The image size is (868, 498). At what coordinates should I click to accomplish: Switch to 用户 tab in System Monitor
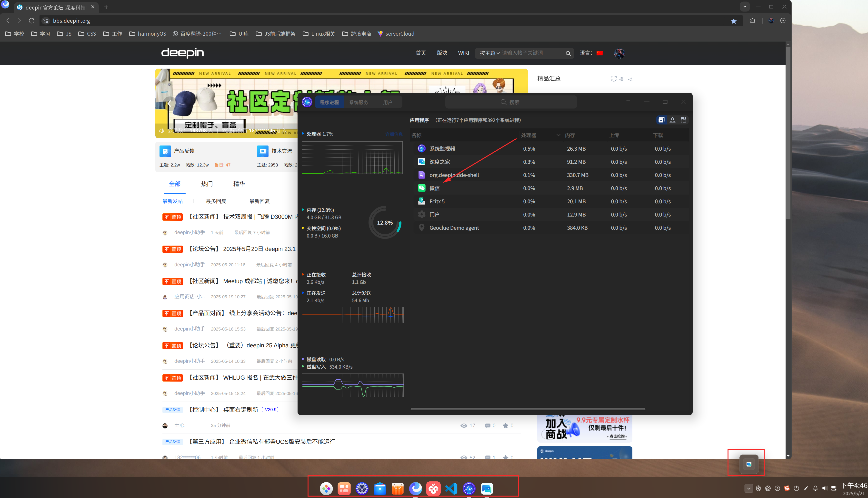pos(387,102)
